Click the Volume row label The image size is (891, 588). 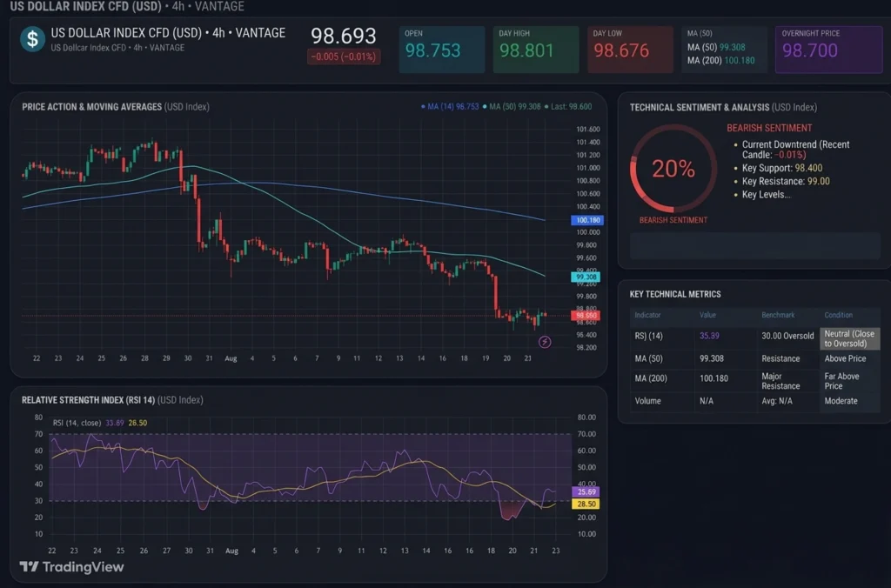coord(647,400)
